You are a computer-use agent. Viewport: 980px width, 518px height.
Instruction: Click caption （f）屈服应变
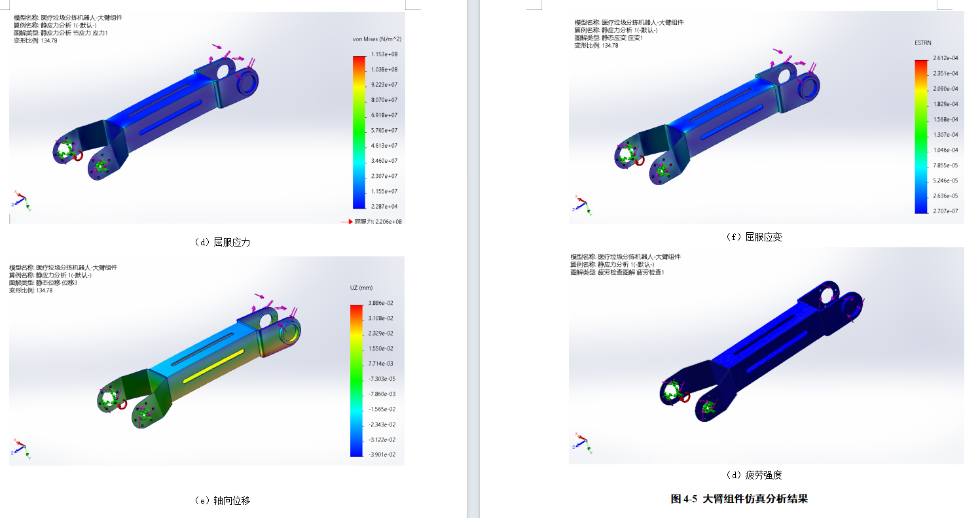[753, 237]
